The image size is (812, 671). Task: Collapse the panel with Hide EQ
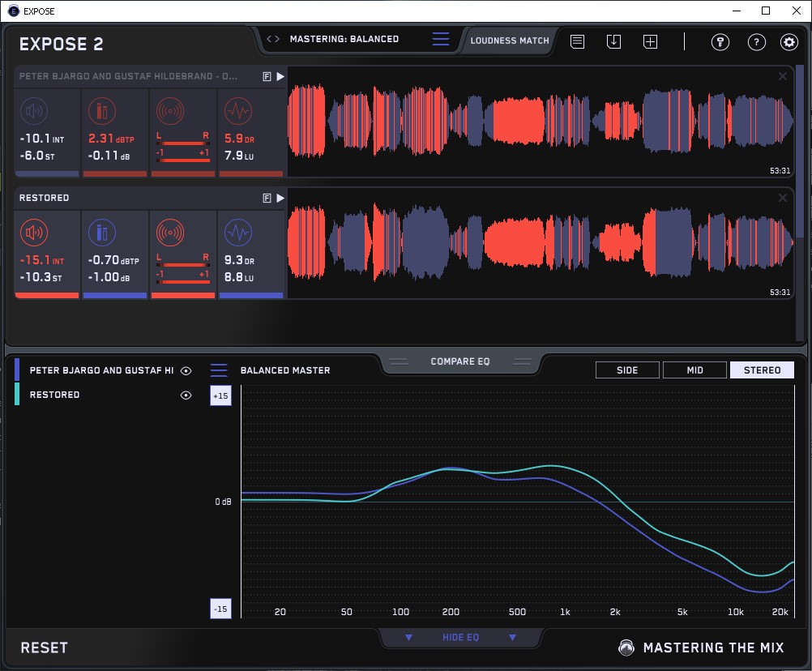460,637
